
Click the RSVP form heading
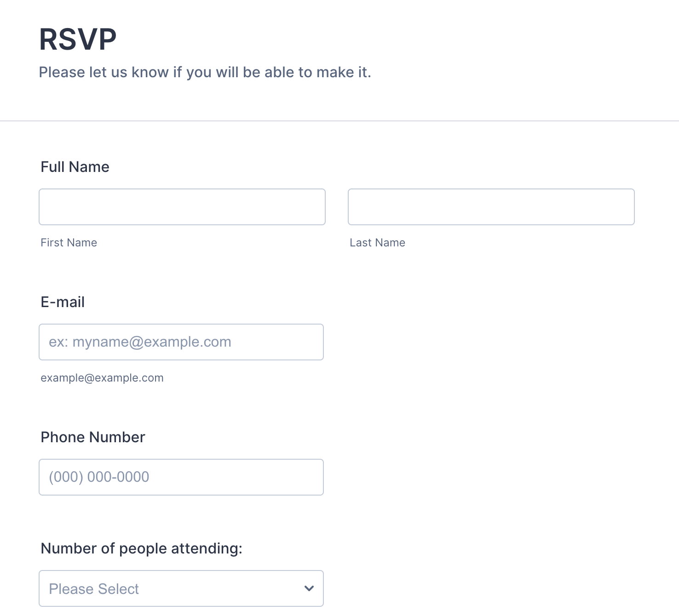tap(78, 40)
